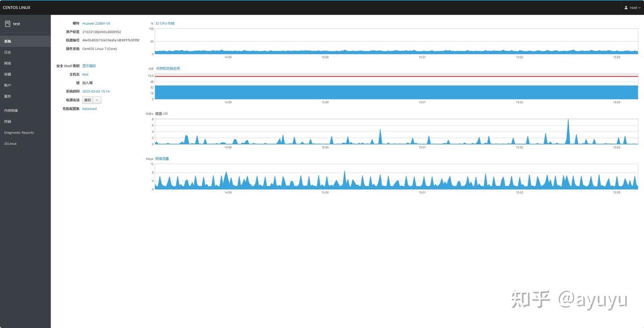Click the server icon beside test
644x328 pixels.
(8, 24)
